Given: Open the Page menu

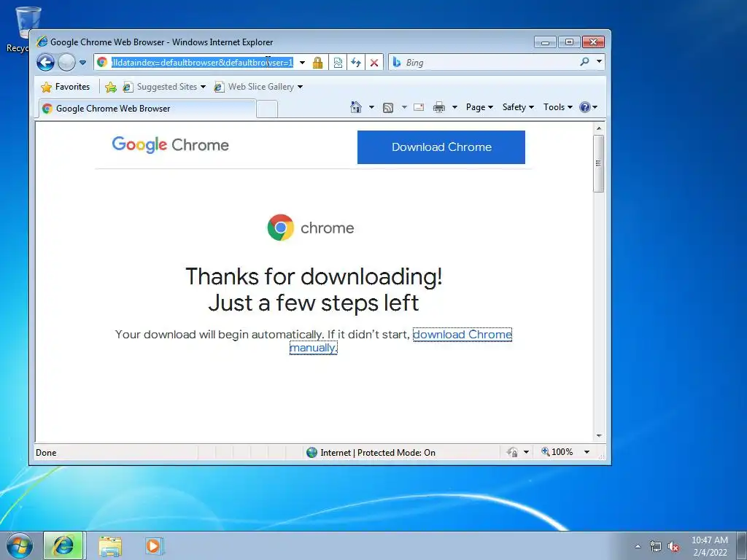Looking at the screenshot, I should 479,107.
